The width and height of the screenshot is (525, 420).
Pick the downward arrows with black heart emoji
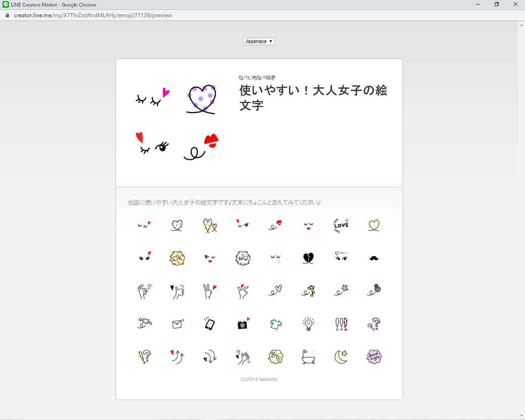click(210, 357)
